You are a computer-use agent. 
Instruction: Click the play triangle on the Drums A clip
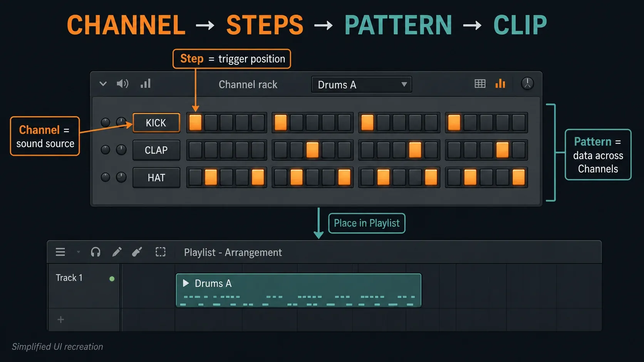[186, 283]
